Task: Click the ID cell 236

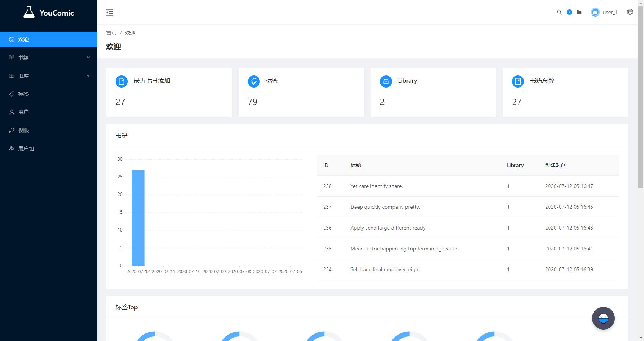Action: [327, 228]
